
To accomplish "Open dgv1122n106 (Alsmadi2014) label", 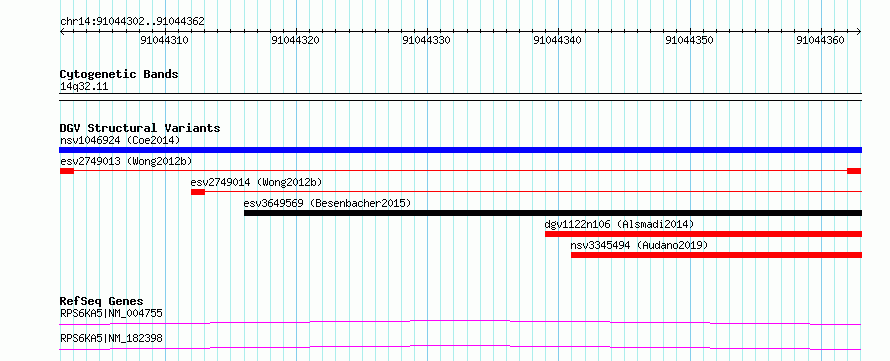I will click(619, 224).
